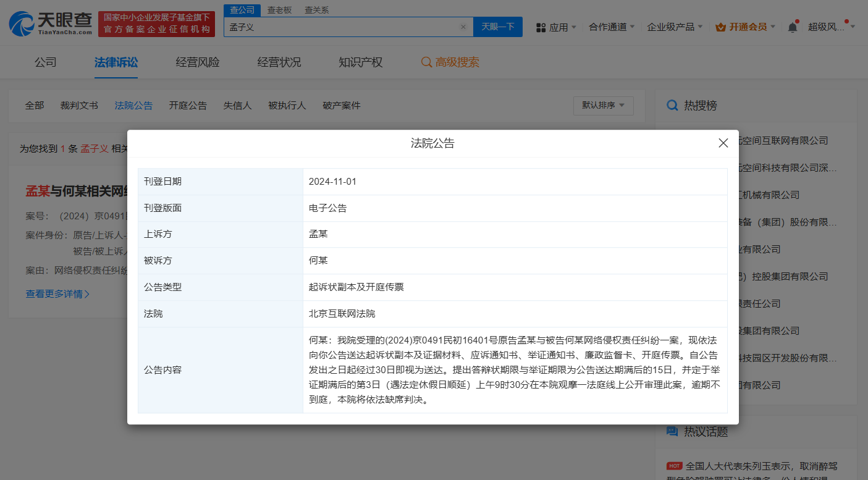Click the 高级搜索 magnifier icon
The image size is (868, 480).
pyautogui.click(x=426, y=62)
